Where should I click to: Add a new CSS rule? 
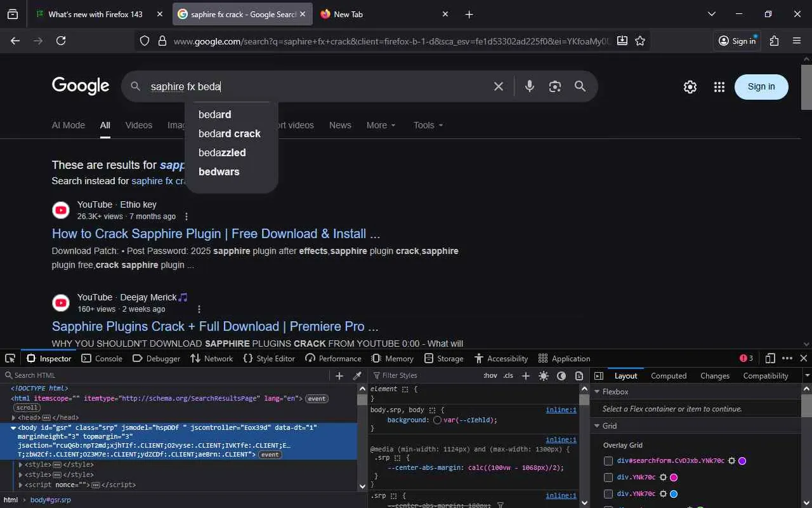[x=525, y=376]
